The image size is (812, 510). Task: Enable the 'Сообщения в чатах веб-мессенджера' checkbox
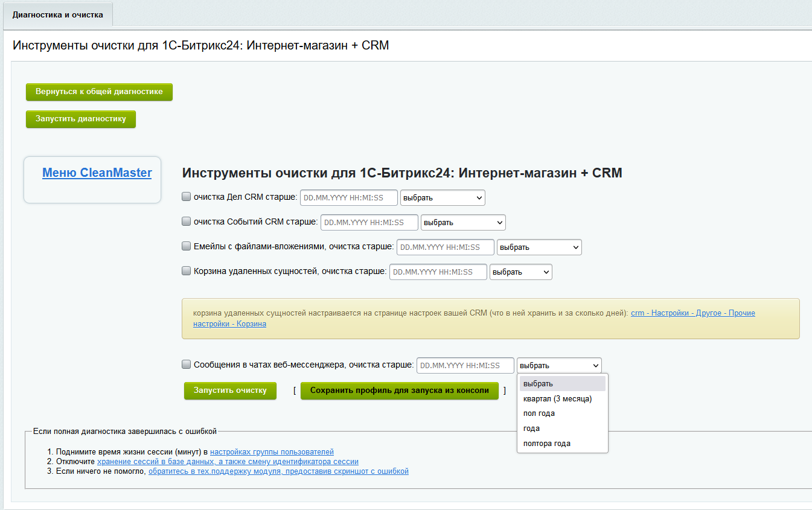click(187, 365)
